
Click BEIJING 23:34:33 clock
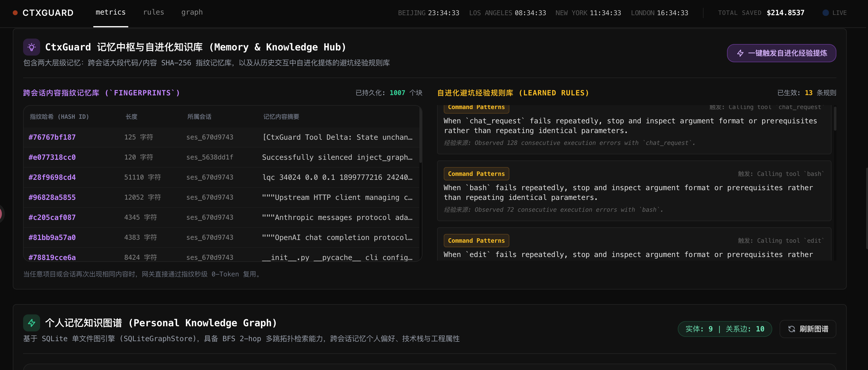(x=429, y=13)
